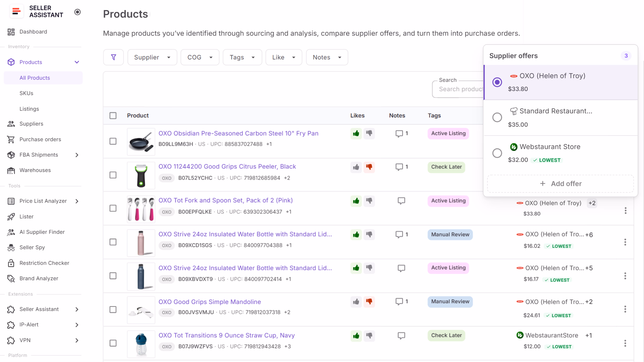The image size is (644, 362).
Task: Expand the Seller Assistant extension submenu
Action: coord(77,309)
